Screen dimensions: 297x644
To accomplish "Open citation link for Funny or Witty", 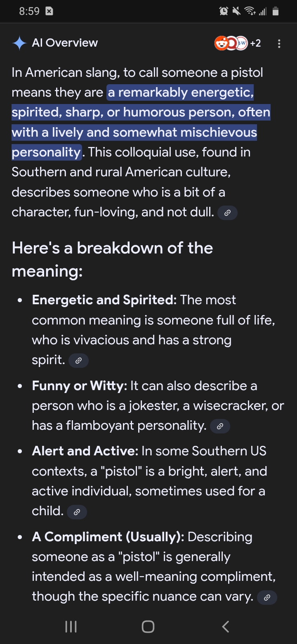I will tap(220, 426).
